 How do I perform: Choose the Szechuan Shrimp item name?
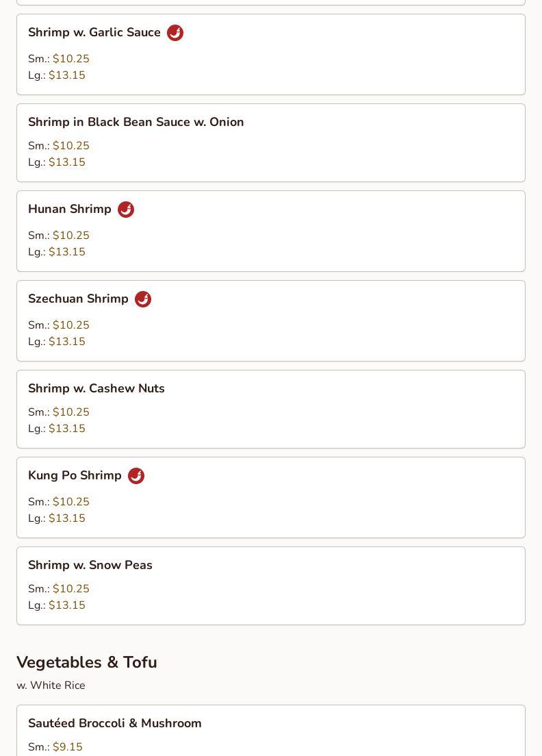(x=78, y=299)
